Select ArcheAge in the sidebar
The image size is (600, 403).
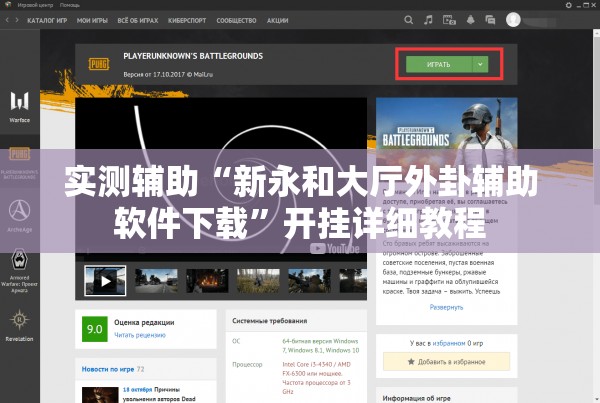pyautogui.click(x=20, y=216)
